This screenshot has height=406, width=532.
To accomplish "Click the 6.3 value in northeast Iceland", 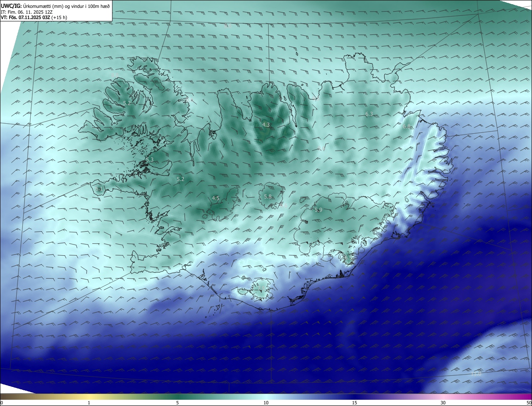I will 369,114.
